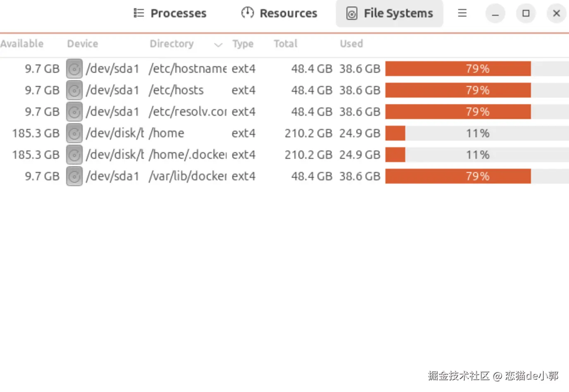Toggle sort order using Directory column arrow
The height and width of the screenshot is (392, 569).
tap(218, 44)
